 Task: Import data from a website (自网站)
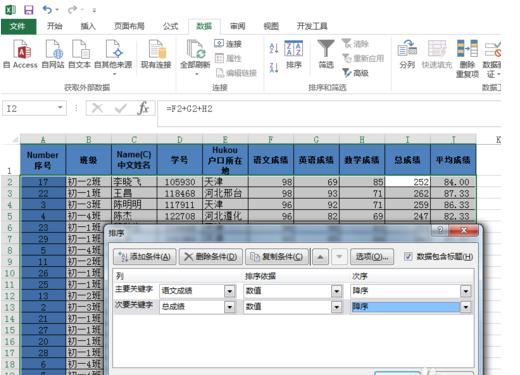[x=53, y=54]
